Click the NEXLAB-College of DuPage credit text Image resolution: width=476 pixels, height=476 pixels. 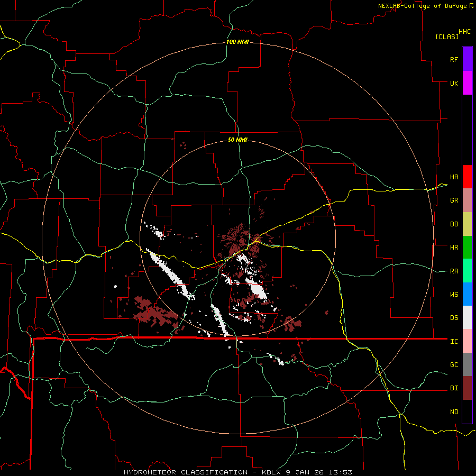pyautogui.click(x=422, y=6)
